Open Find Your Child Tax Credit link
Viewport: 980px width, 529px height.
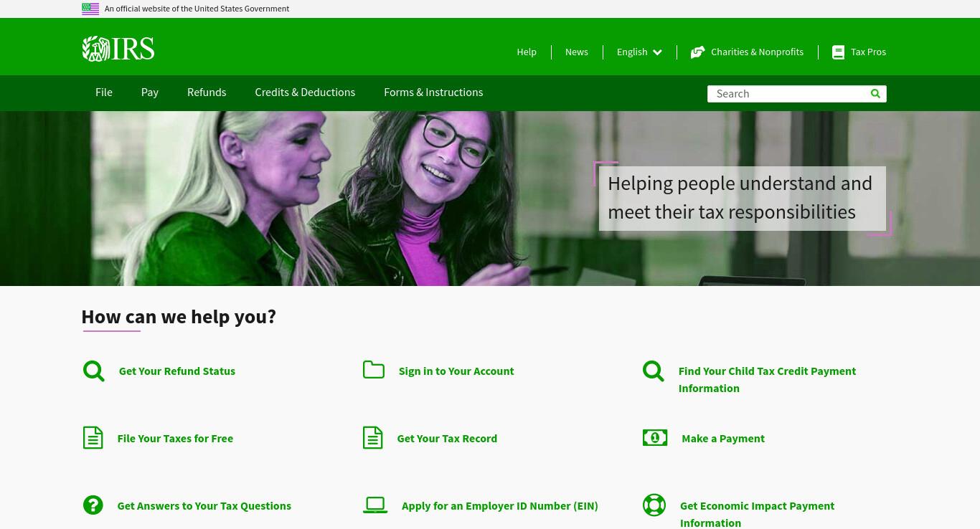767,380
